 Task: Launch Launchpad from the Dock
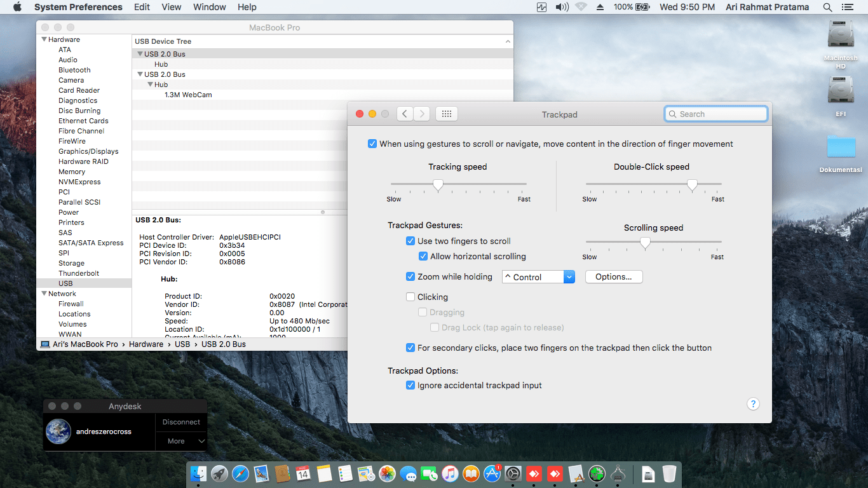click(219, 473)
